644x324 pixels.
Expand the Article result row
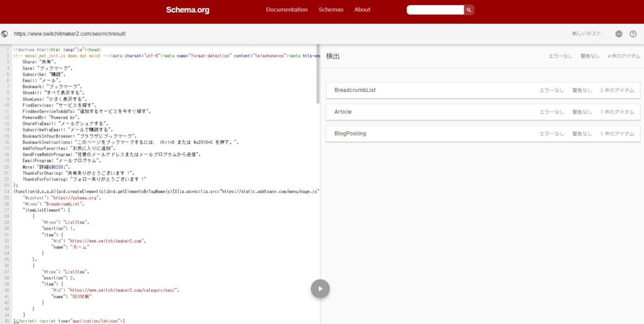pyautogui.click(x=483, y=112)
